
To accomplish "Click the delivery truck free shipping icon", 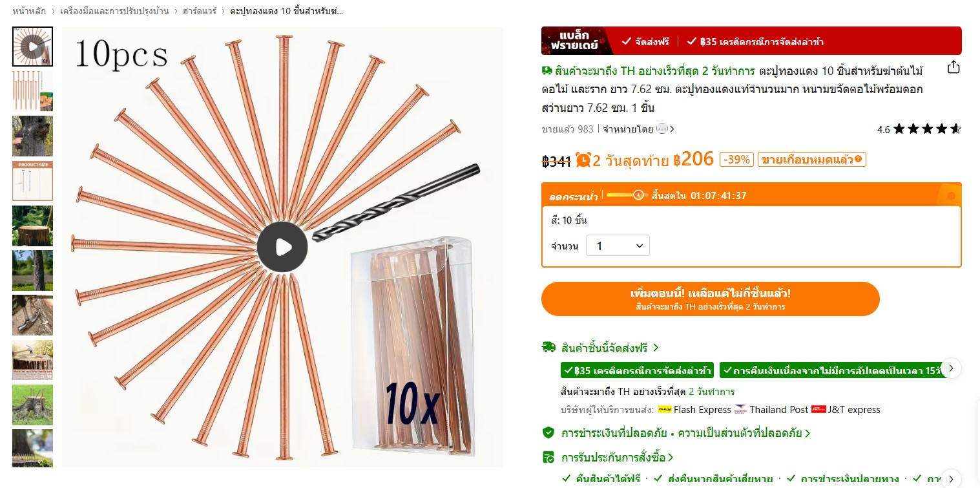I will click(x=548, y=347).
